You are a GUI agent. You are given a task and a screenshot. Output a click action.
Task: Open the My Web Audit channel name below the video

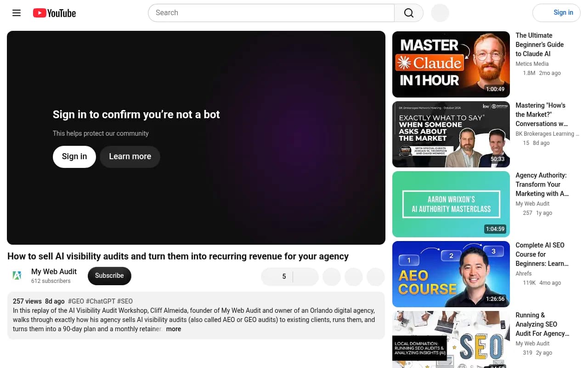(54, 271)
